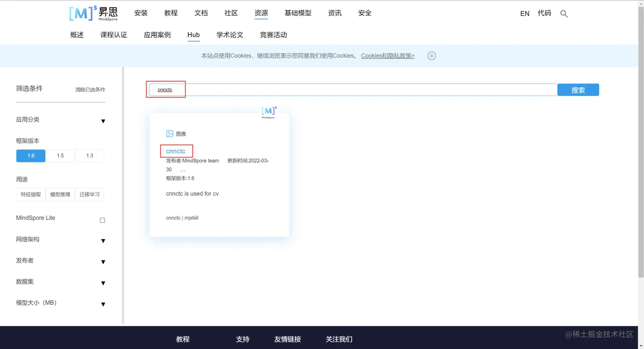Image resolution: width=644 pixels, height=349 pixels.
Task: Open the 教程 menu in top navigation
Action: click(x=171, y=13)
